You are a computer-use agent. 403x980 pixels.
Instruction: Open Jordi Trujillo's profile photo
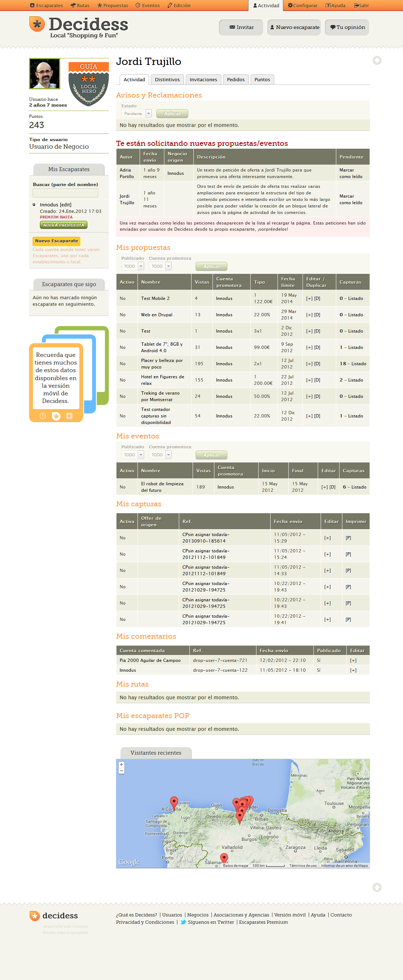(x=45, y=74)
